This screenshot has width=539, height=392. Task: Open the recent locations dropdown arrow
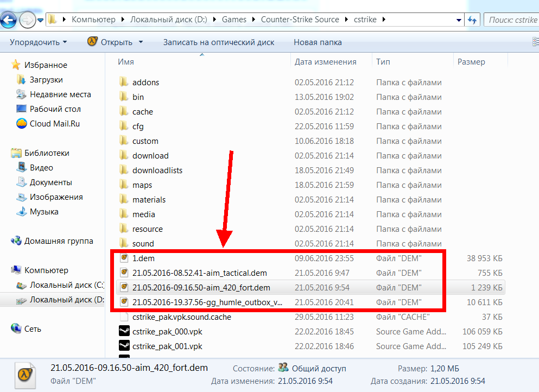tap(40, 20)
